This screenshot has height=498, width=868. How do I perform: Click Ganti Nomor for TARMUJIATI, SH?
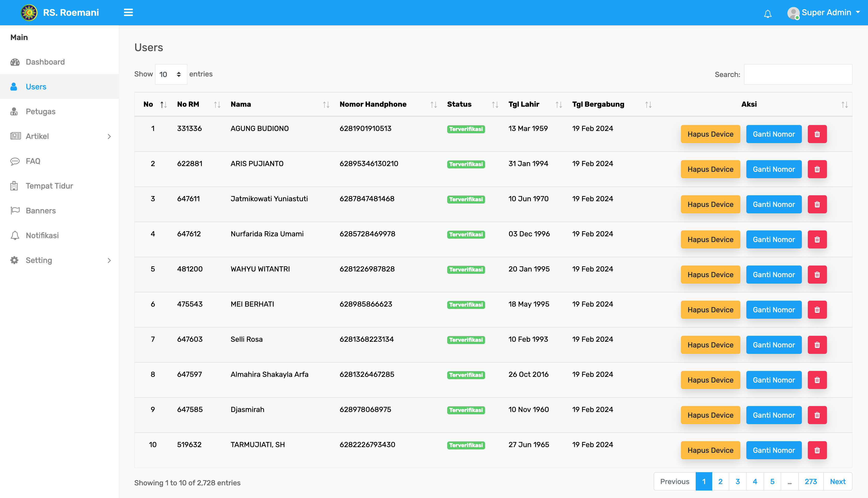[x=774, y=450]
